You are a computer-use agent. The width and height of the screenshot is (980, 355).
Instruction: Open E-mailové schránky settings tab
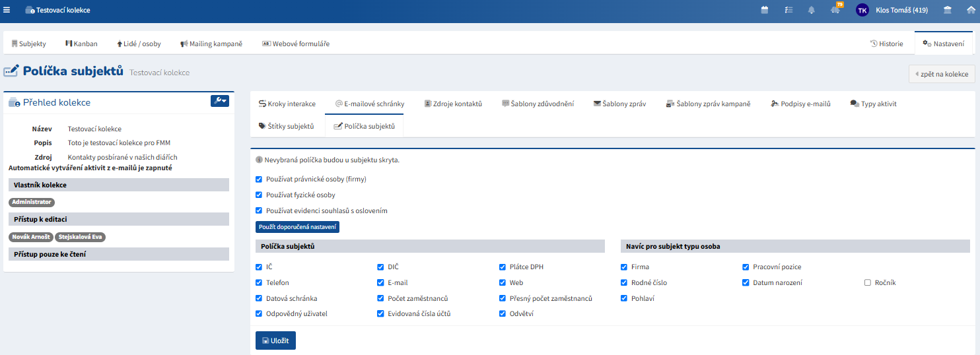[370, 104]
